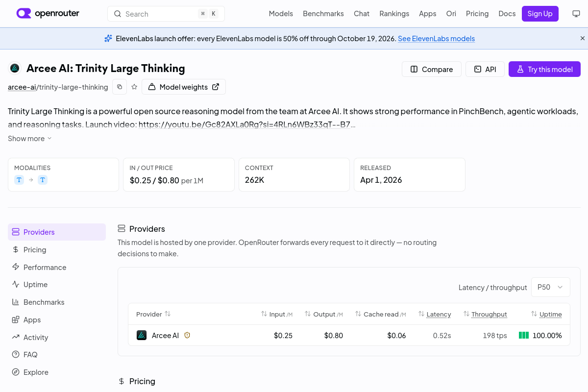Screen dimensions: 588x392
Task: Click the ElevenLabs sparkle icon in banner
Action: point(108,38)
